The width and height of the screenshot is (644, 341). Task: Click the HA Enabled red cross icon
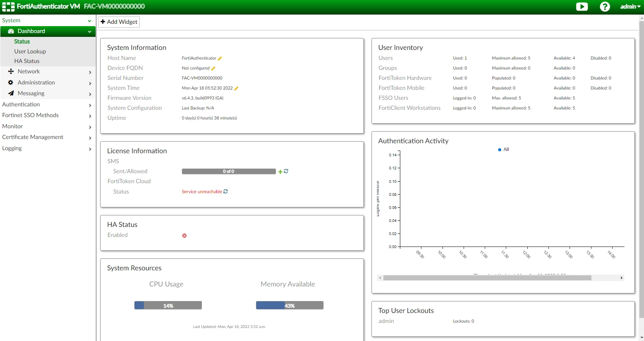pos(184,235)
